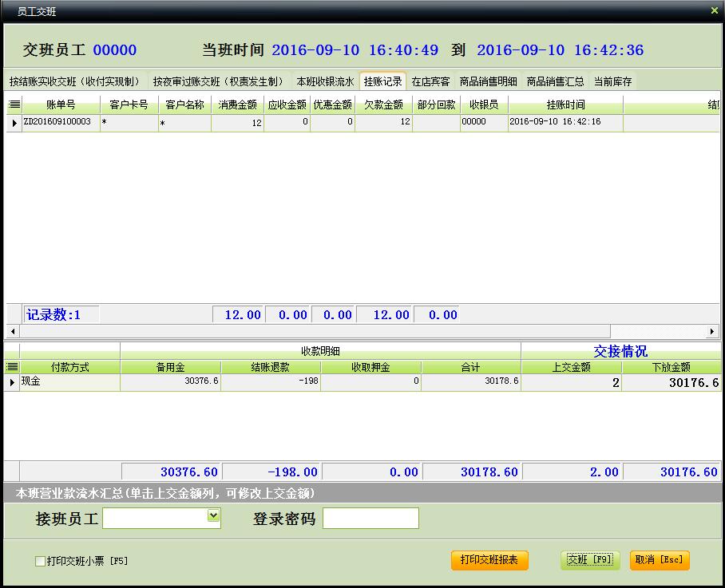Select 欠款金额 cell value 12
Screen dimensions: 725x588
[x=384, y=123]
